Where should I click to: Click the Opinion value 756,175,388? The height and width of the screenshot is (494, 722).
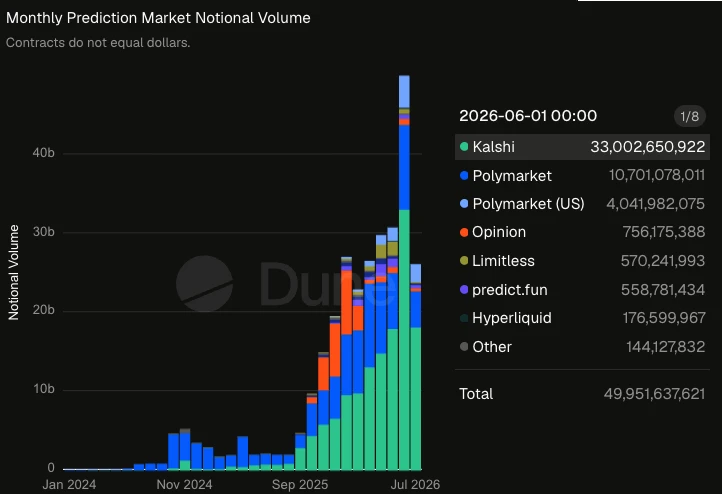[664, 232]
